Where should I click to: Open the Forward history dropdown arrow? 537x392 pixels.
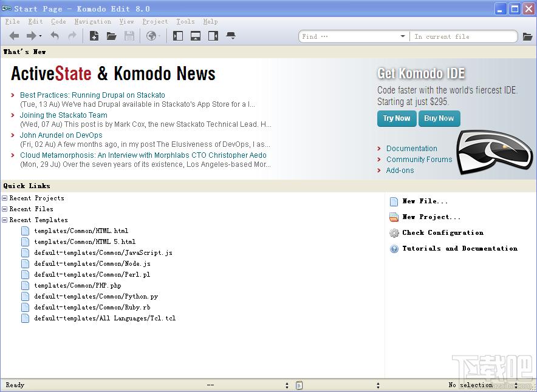[41, 36]
